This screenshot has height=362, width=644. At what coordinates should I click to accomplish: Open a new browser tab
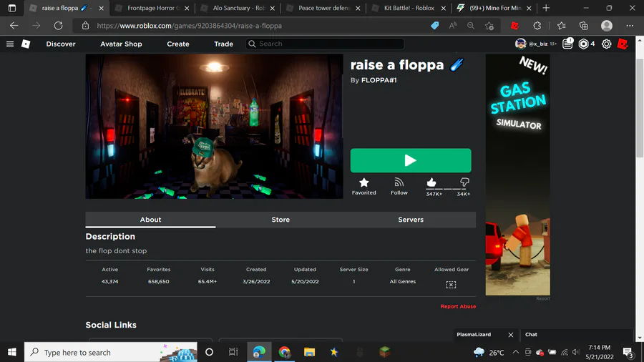[546, 8]
